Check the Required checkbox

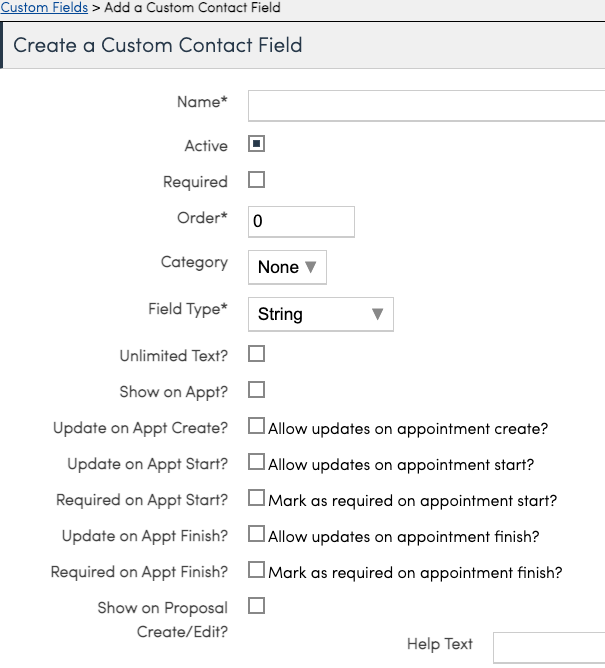(256, 181)
